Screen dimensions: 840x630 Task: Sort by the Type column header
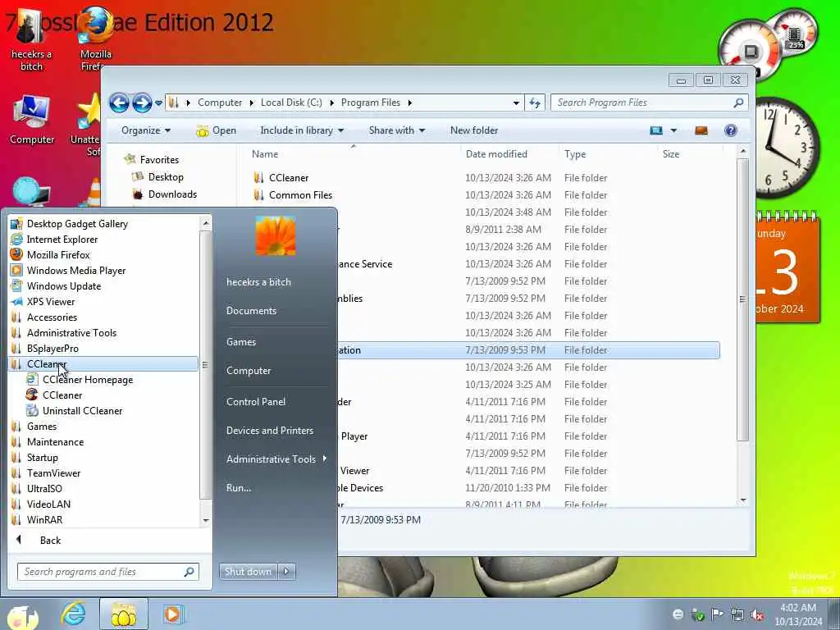click(x=575, y=154)
